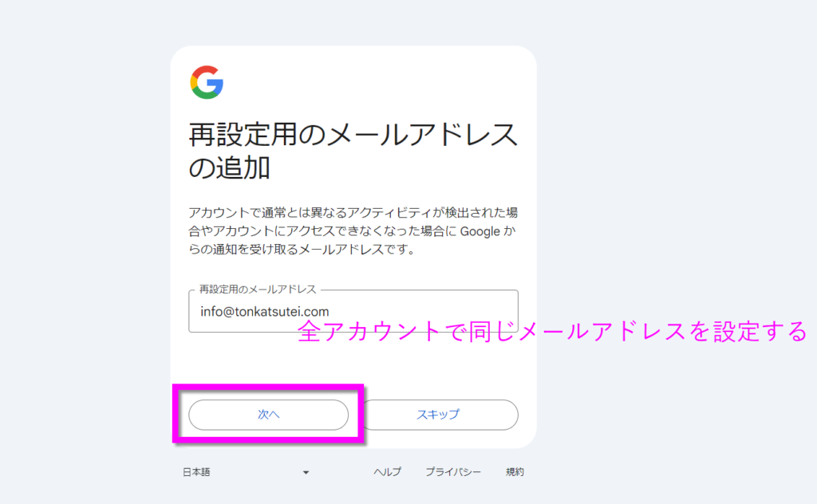The image size is (817, 504).
Task: Click the heading line 再設定用のメールアドレス
Action: point(353,136)
